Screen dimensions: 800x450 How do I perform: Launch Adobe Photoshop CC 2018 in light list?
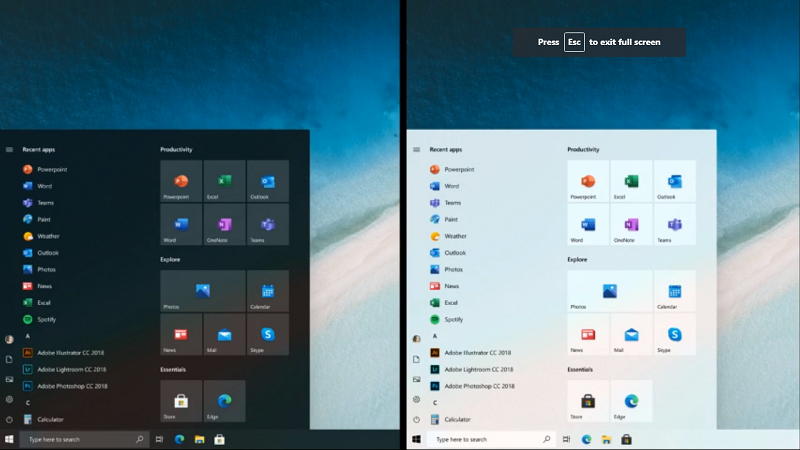(472, 386)
